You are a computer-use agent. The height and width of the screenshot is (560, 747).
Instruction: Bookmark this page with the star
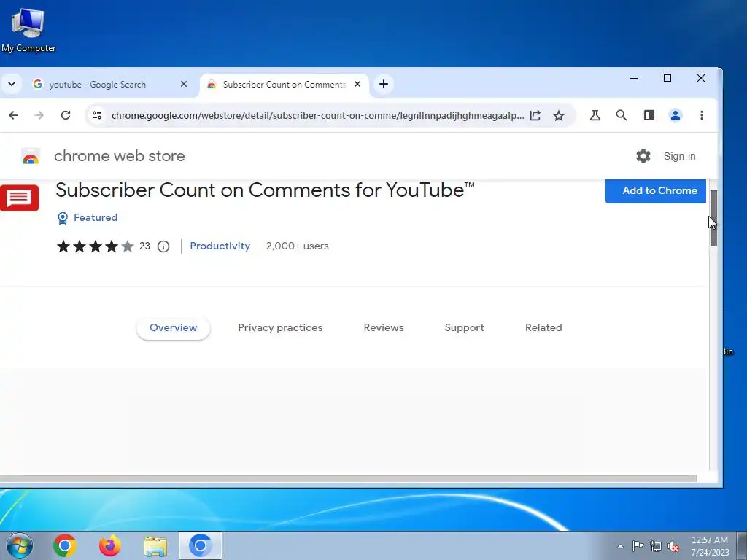pyautogui.click(x=559, y=115)
